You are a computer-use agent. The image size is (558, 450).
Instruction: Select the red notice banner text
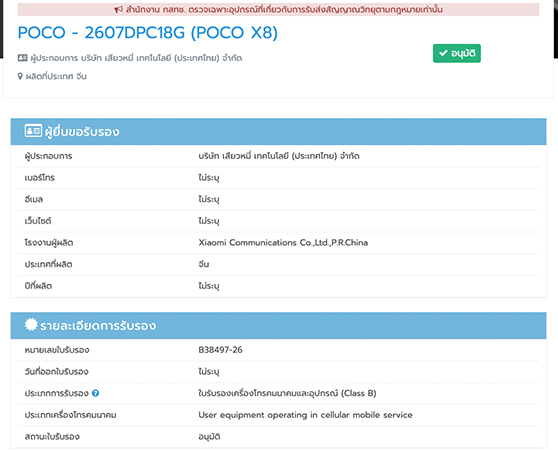(284, 10)
